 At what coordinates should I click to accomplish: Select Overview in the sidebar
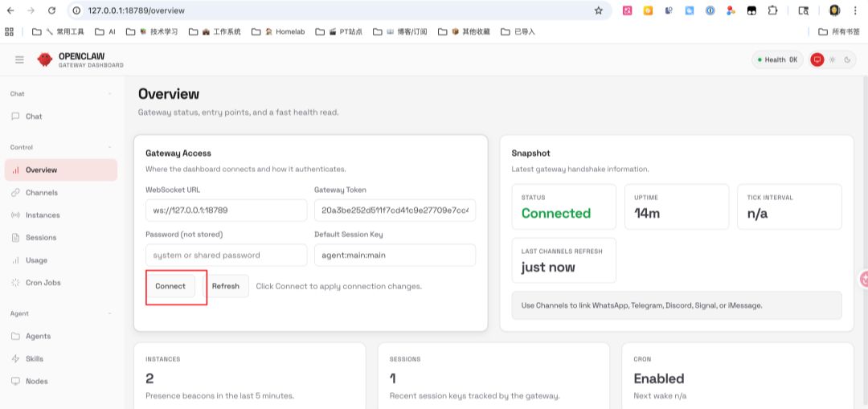61,170
